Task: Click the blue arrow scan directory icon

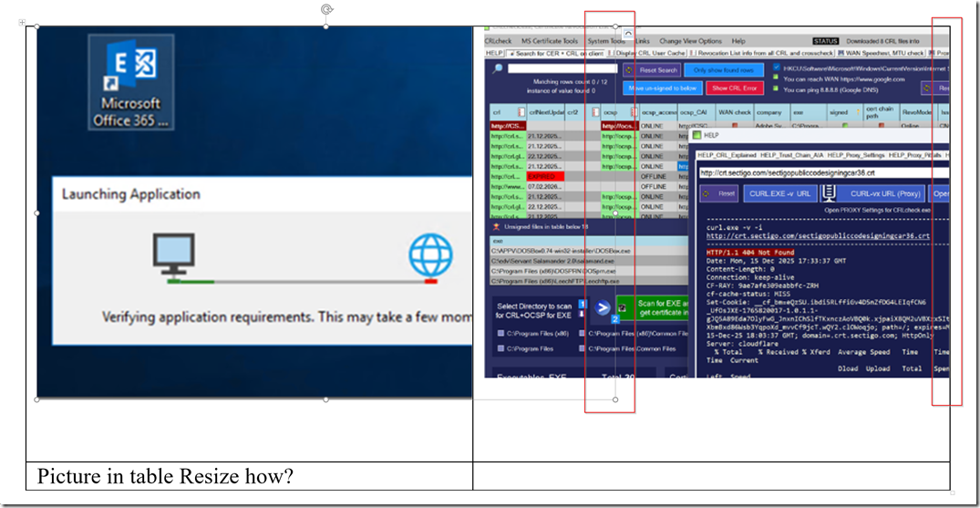Action: [602, 307]
